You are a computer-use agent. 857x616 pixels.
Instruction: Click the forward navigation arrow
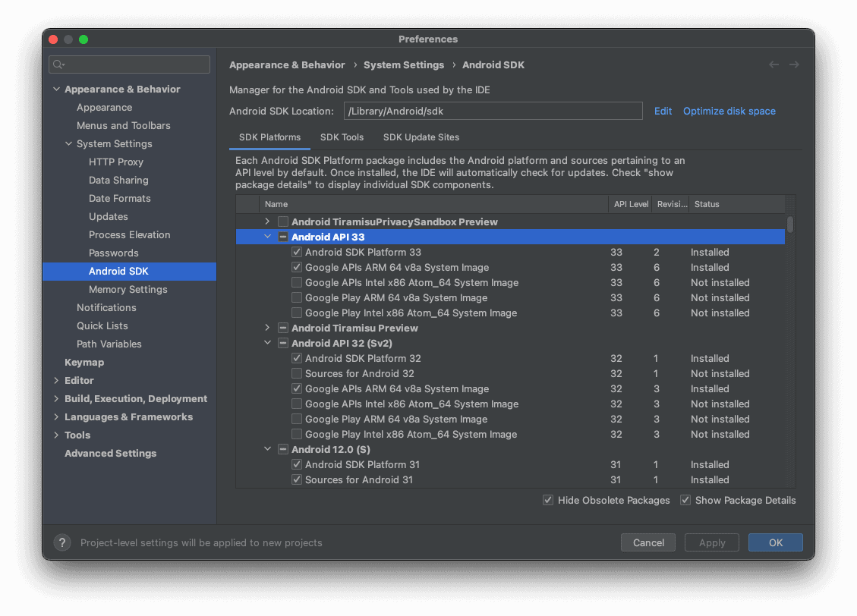(x=794, y=64)
